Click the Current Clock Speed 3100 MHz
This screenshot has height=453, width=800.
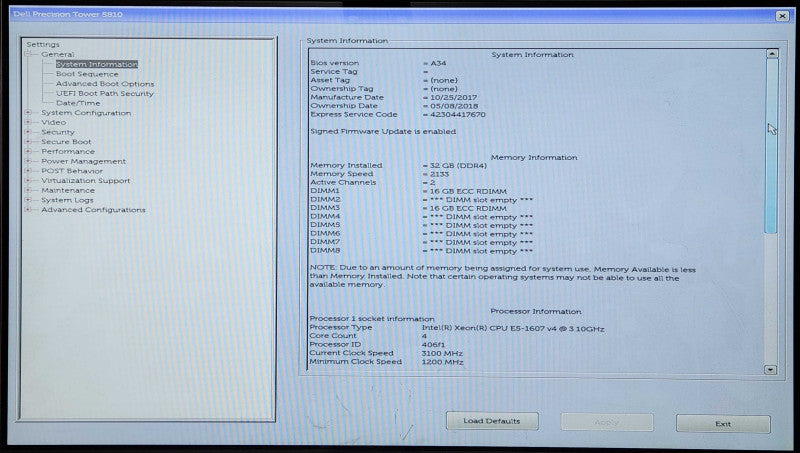[442, 354]
